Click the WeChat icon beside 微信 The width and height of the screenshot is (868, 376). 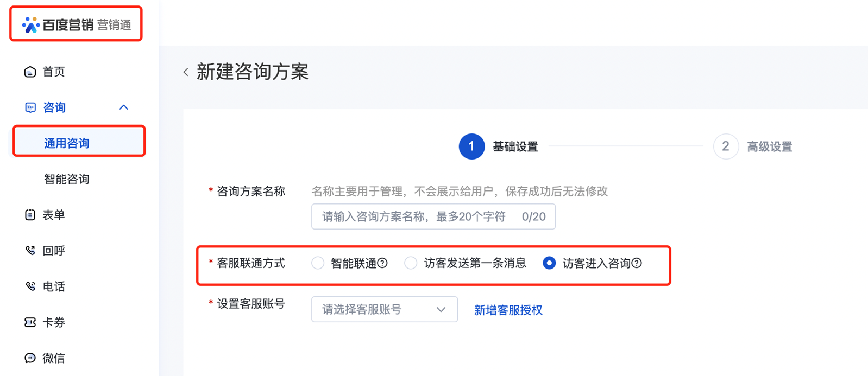[x=30, y=358]
